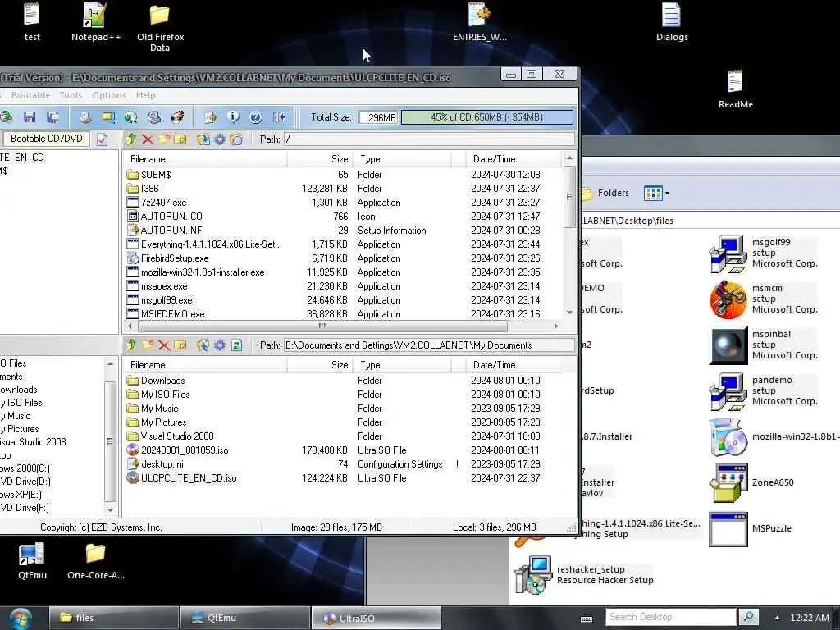Click the Save floppy-disk icon in UltraISO toolbar

pos(30,117)
